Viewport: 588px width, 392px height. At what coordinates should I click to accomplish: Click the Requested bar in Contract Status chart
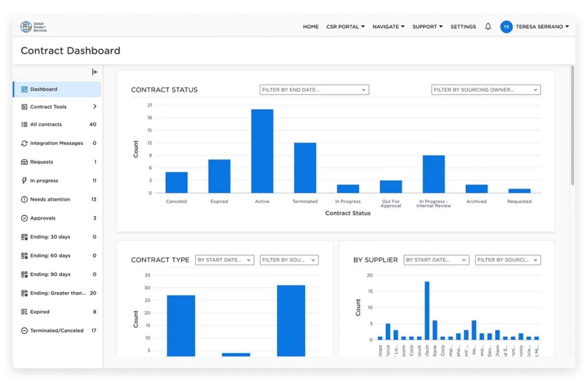pyautogui.click(x=519, y=191)
